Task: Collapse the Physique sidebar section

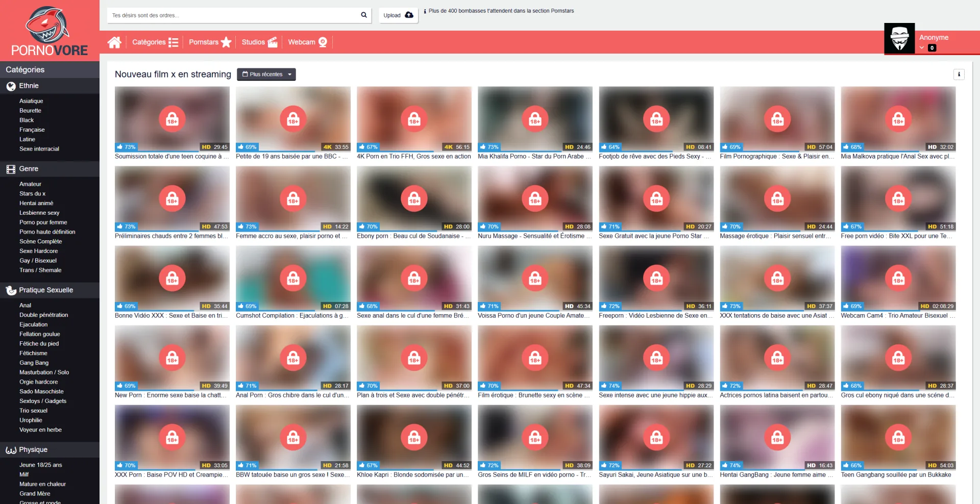Action: (x=33, y=450)
